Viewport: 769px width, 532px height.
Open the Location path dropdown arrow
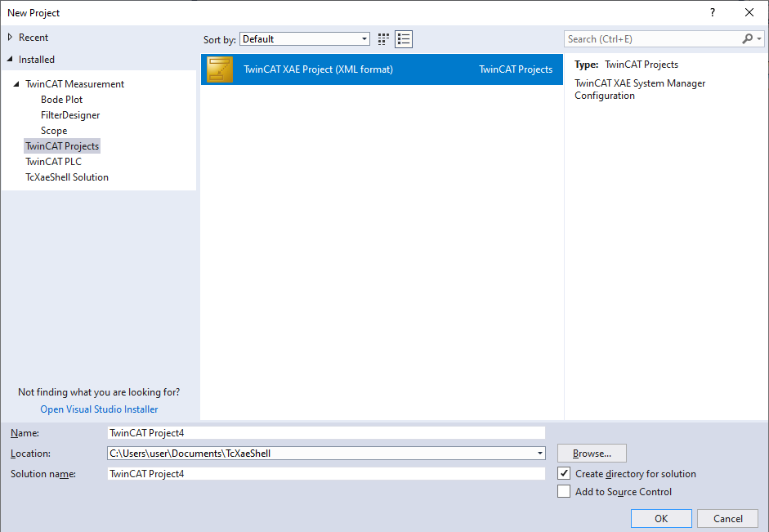[540, 453]
